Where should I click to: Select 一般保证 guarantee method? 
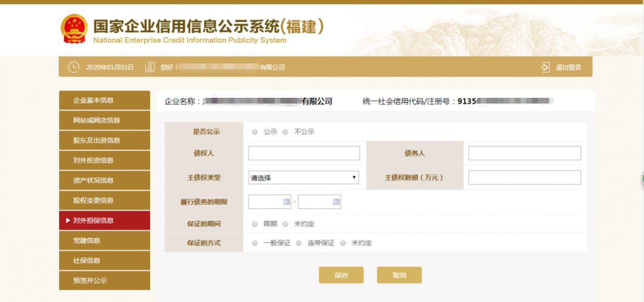255,243
